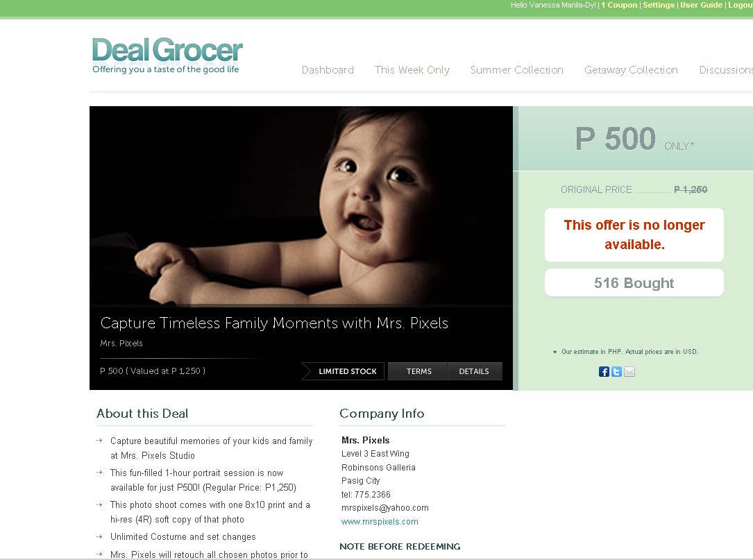Go to Summer Collection
Screen dimensions: 753x560
517,70
